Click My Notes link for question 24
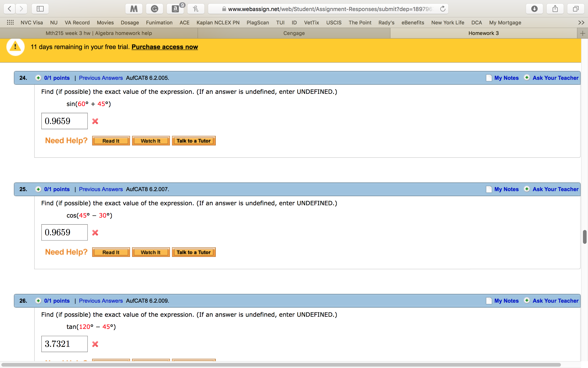The image size is (588, 368). (506, 78)
